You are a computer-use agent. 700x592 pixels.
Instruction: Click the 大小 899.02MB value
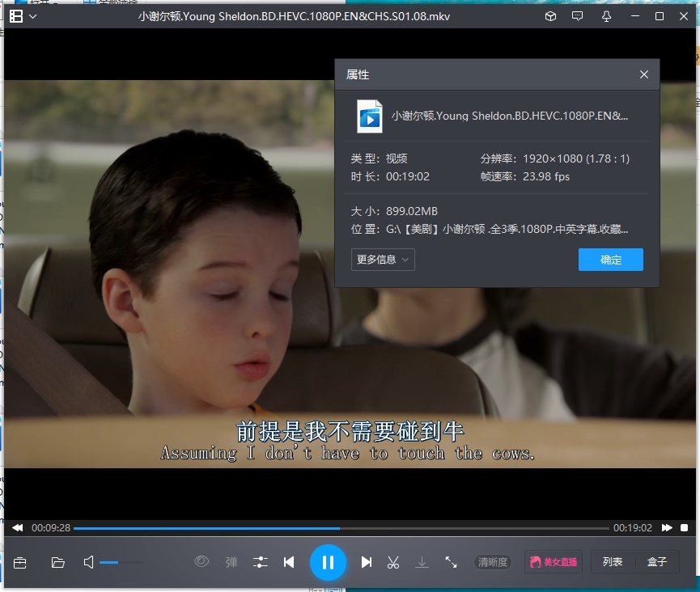tap(412, 211)
